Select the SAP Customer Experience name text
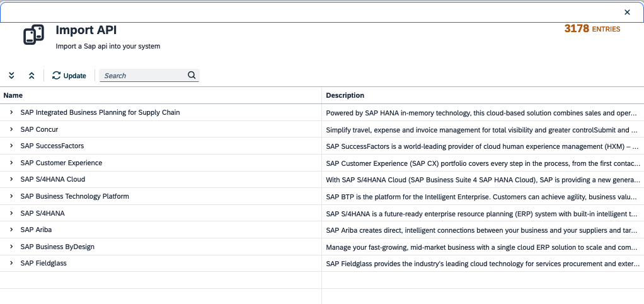644x304 pixels. [61, 163]
